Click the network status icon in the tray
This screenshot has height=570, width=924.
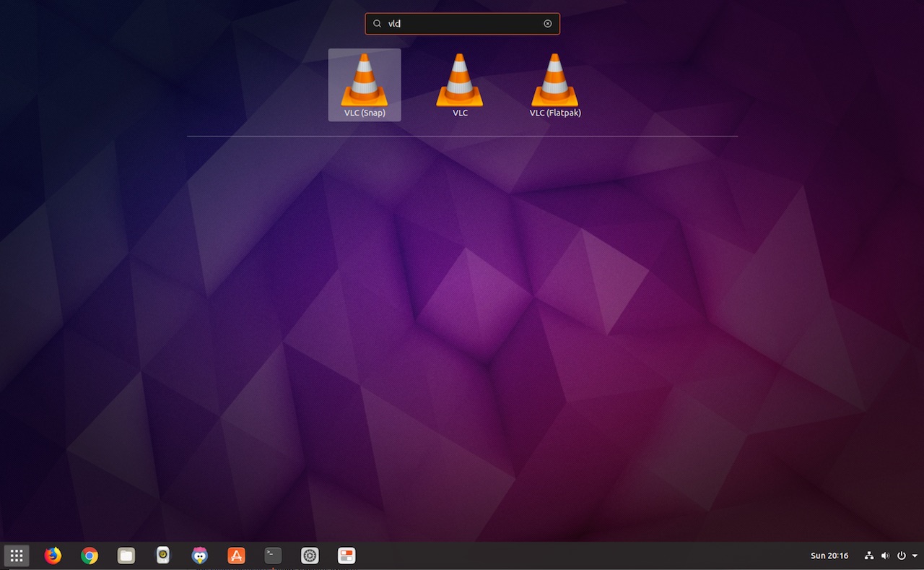[868, 556]
